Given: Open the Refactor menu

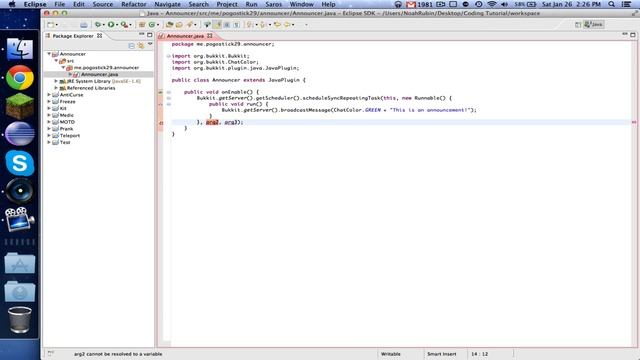Looking at the screenshot, I should click(x=133, y=4).
